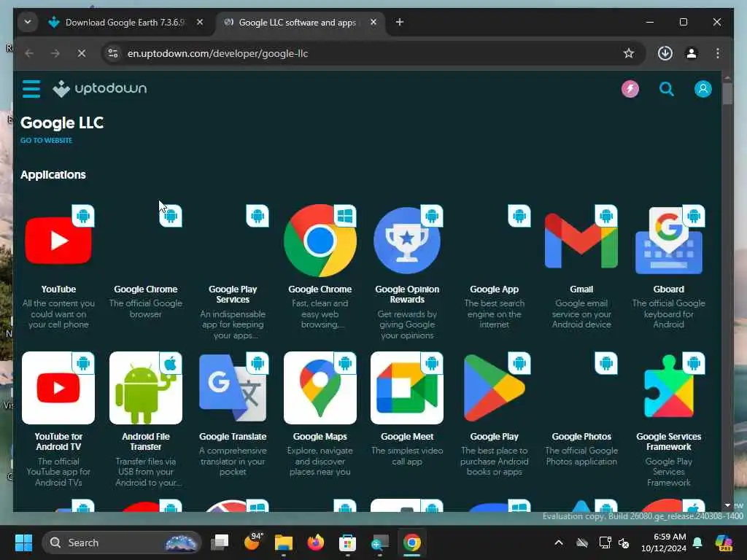Click the GO TO WEBSITE link
Viewport: 747px width, 560px height.
(x=46, y=141)
